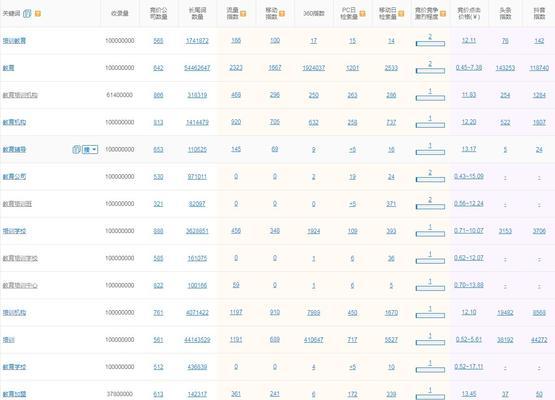Click 长尾词数量 column header
Viewport: 555px width, 400px height.
pos(197,13)
